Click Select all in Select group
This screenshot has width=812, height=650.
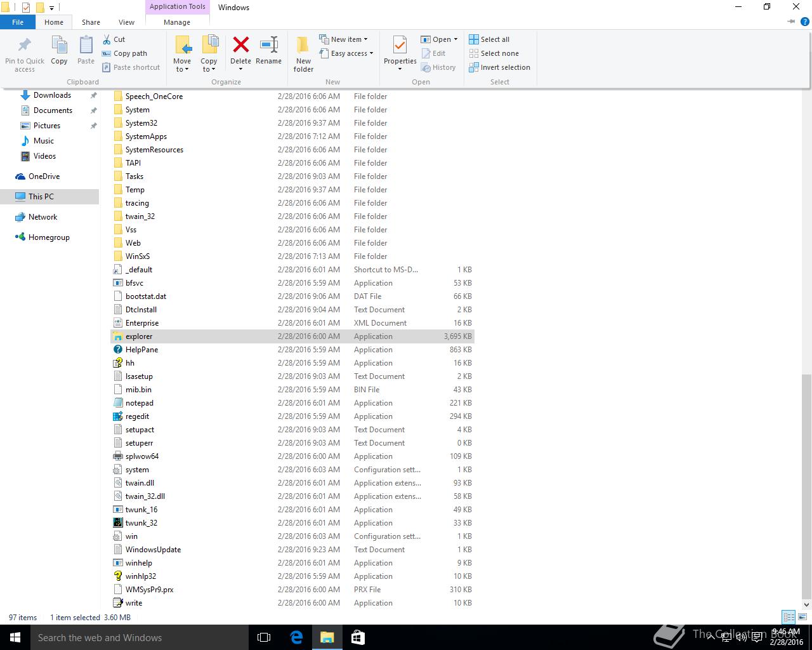[489, 39]
